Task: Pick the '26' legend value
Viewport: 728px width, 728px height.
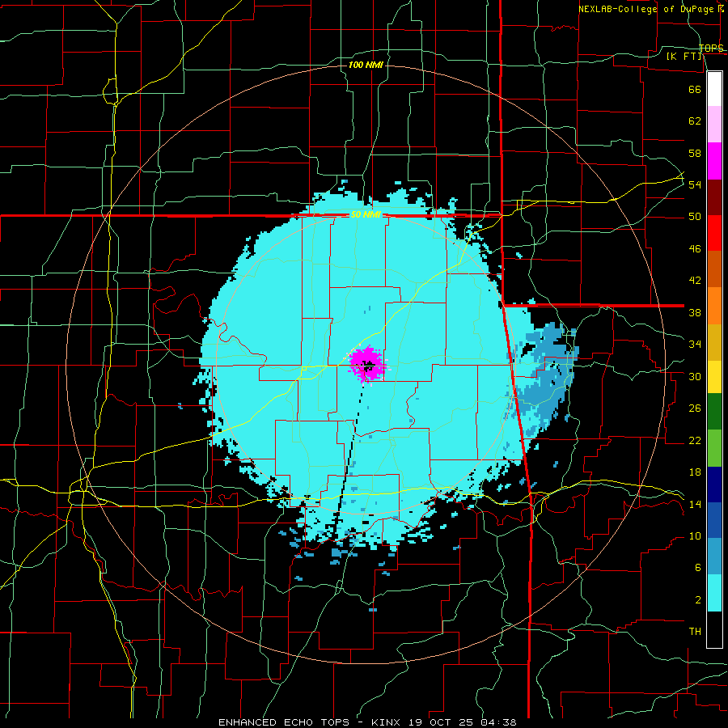Action: (x=695, y=408)
